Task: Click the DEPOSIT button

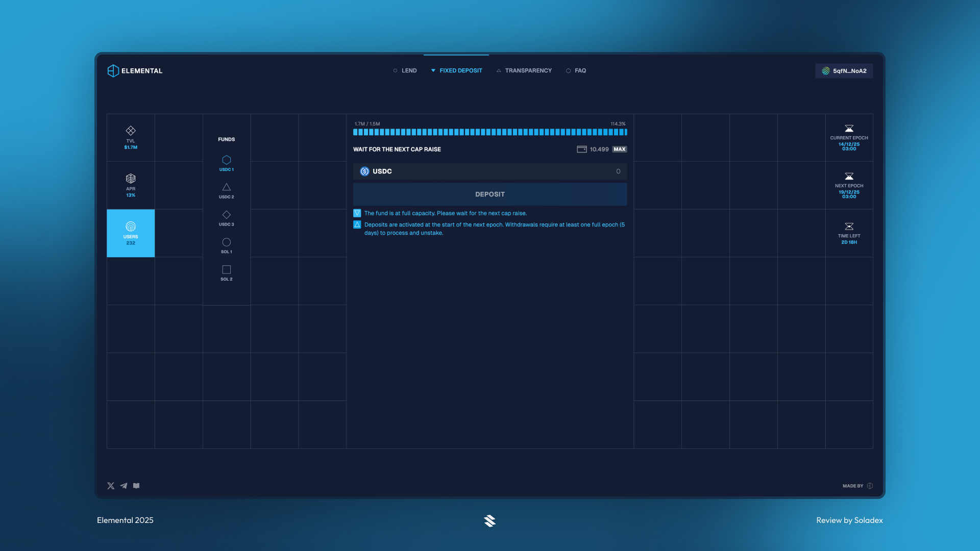Action: 489,194
